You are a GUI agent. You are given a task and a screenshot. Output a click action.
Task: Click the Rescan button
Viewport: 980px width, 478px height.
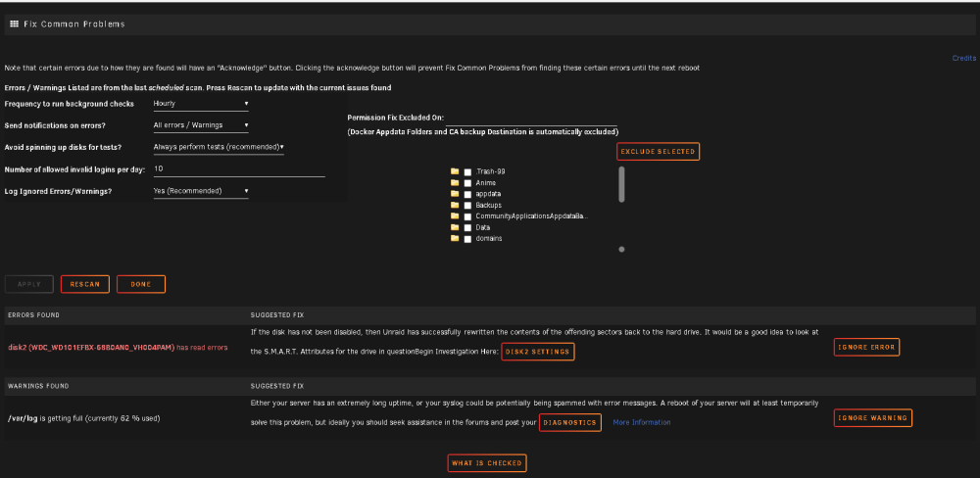tap(85, 284)
